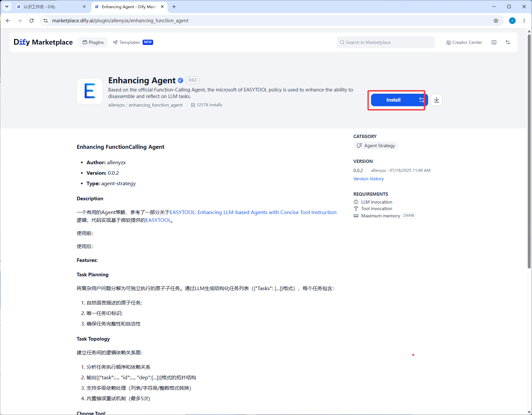532x415 pixels.
Task: Open the short EASYTOOL link after 微软提供的
Action: click(x=158, y=220)
